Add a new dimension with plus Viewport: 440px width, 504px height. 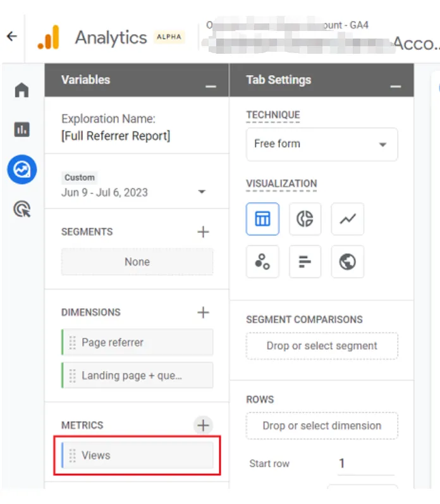point(203,312)
